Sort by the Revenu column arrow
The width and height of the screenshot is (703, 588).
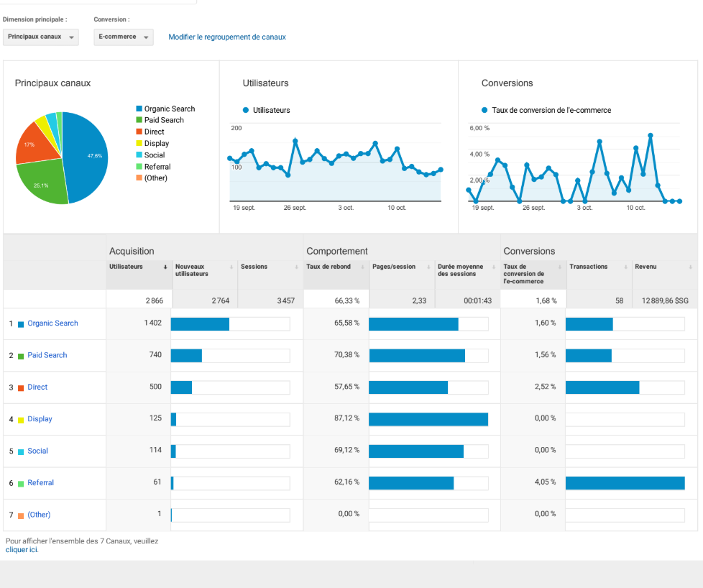coord(691,267)
